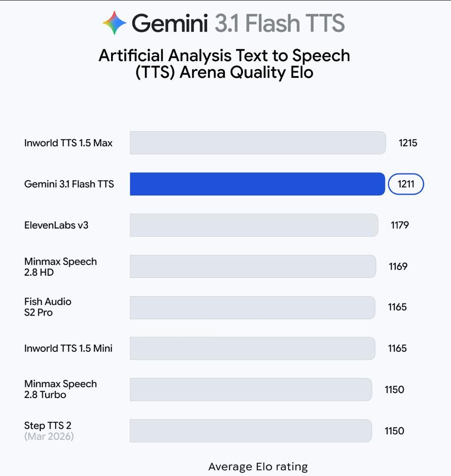Click the Inworld TTS 1.5 Max label

[68, 143]
